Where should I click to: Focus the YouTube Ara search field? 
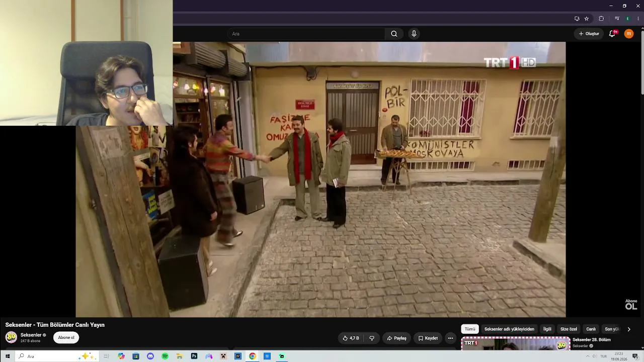pyautogui.click(x=306, y=34)
